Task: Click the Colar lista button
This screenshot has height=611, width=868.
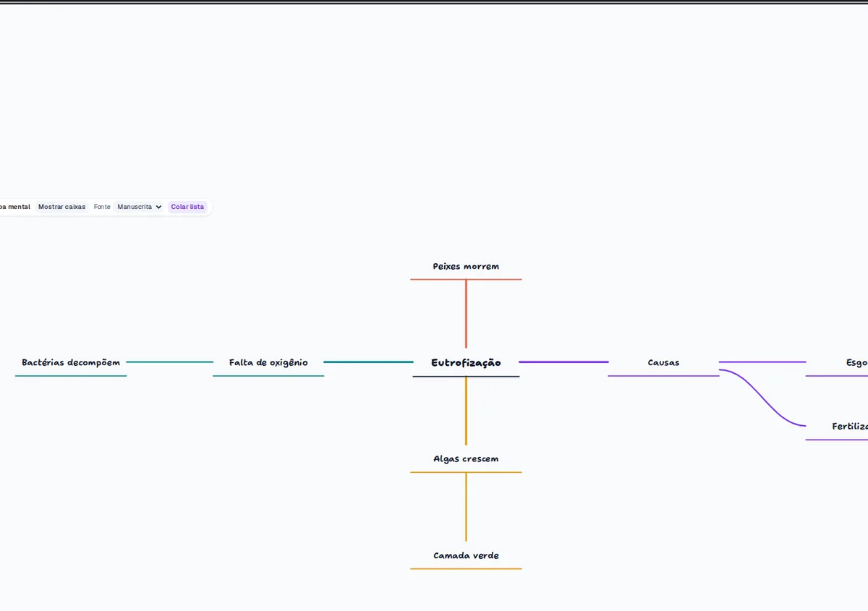Action: 187,207
